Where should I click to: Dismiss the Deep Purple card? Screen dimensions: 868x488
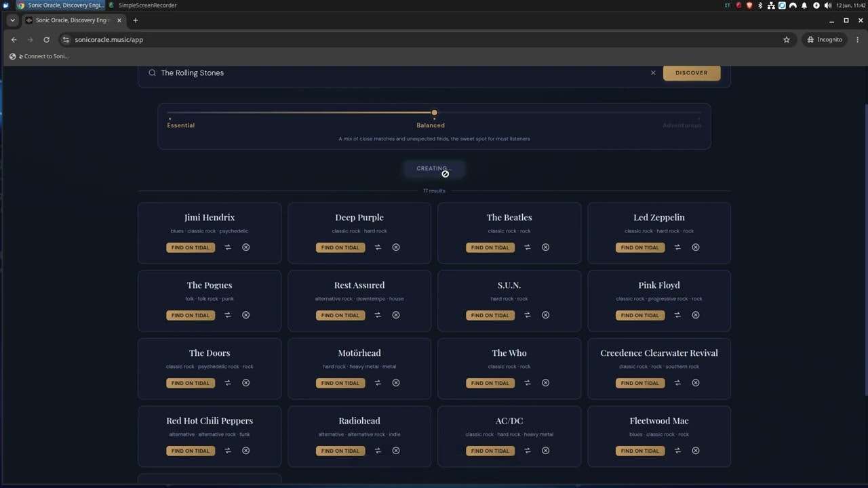click(x=396, y=247)
